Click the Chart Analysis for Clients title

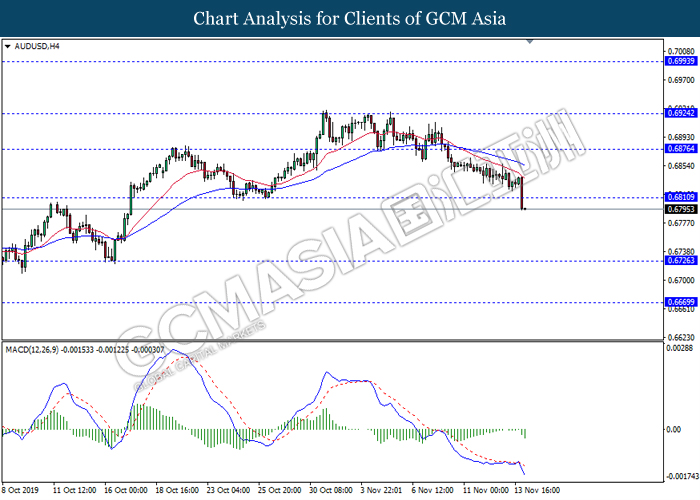pos(350,18)
